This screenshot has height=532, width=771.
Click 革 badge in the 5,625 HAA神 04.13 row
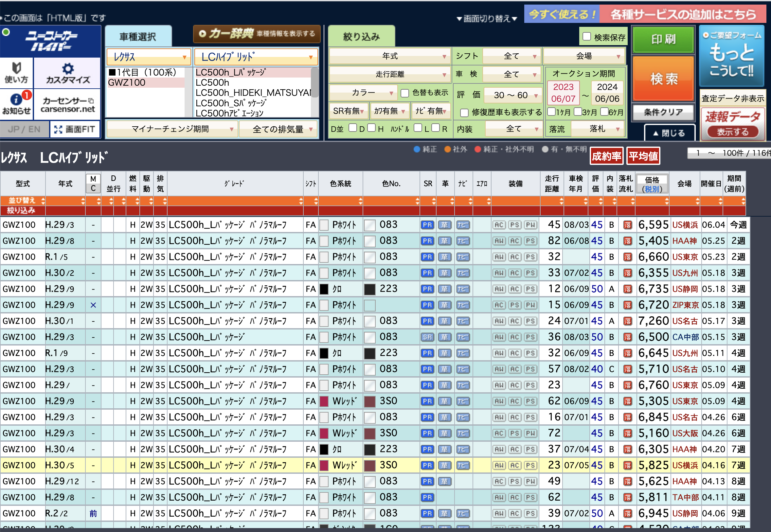coord(445,482)
